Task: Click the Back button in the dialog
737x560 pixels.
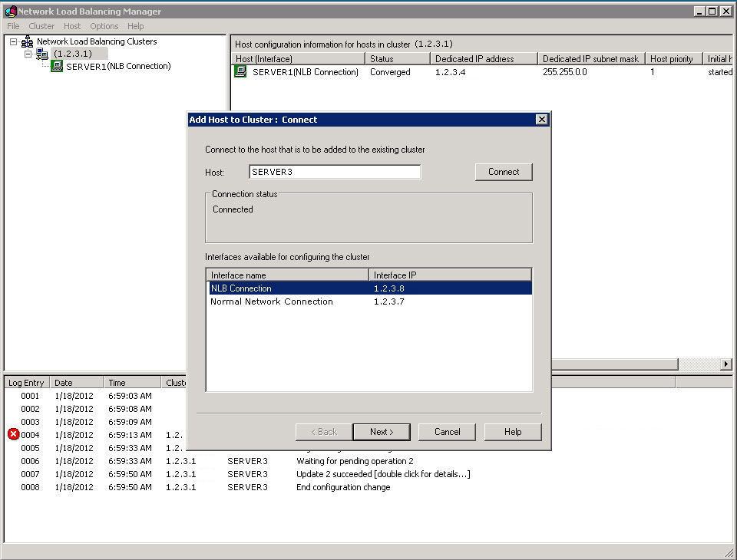Action: [324, 432]
